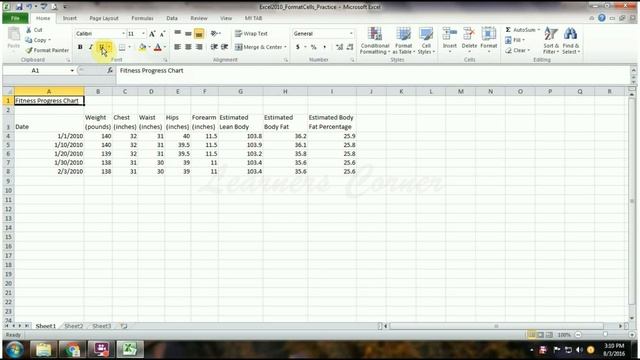The height and width of the screenshot is (360, 640).
Task: Click the Excel icon in the taskbar
Action: (x=130, y=350)
